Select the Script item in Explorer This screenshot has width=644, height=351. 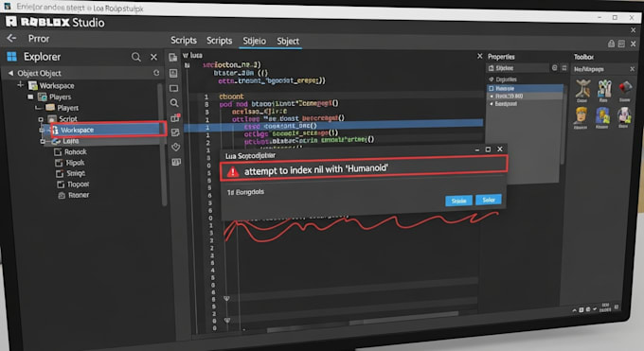68,118
